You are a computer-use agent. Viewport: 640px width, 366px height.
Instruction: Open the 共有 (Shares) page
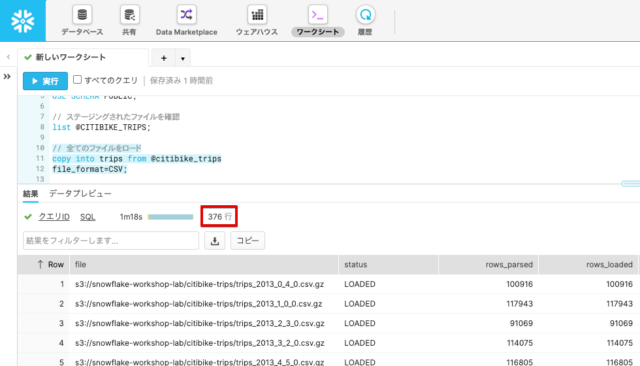pos(129,20)
